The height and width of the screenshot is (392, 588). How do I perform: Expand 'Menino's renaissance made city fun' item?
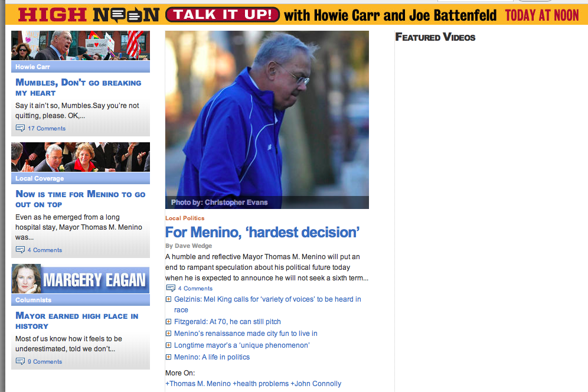(x=169, y=334)
